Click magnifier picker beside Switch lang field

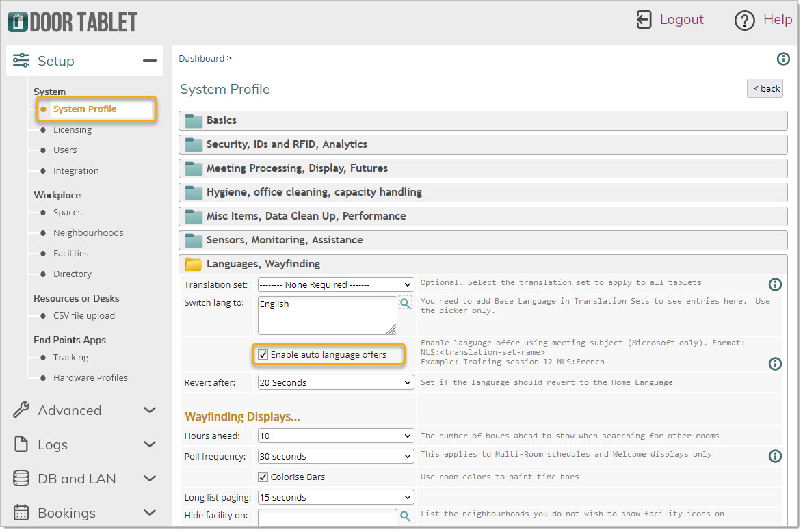pyautogui.click(x=406, y=304)
